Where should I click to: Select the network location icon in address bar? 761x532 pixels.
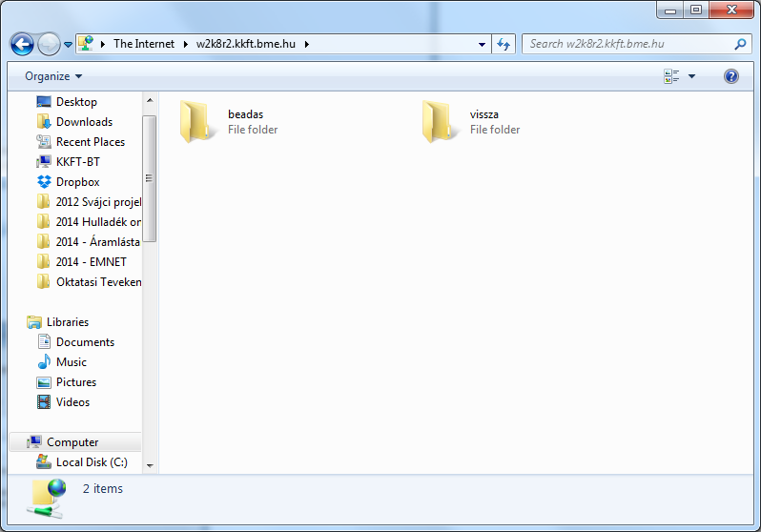pos(86,43)
